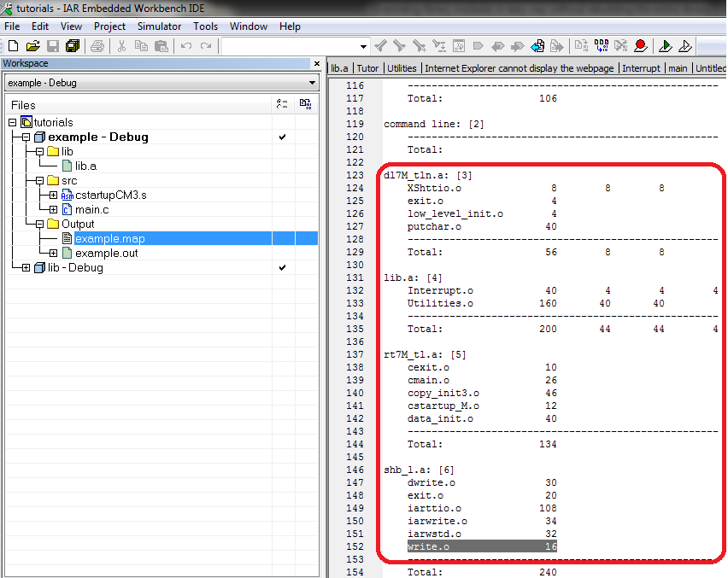Click the Save All icon
This screenshot has width=728, height=578.
pos(73,46)
